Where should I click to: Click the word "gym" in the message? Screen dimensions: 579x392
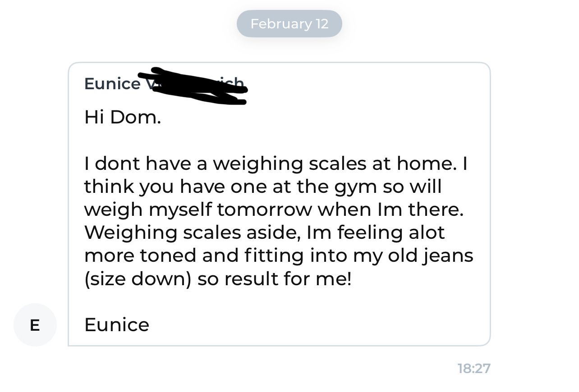[355, 187]
